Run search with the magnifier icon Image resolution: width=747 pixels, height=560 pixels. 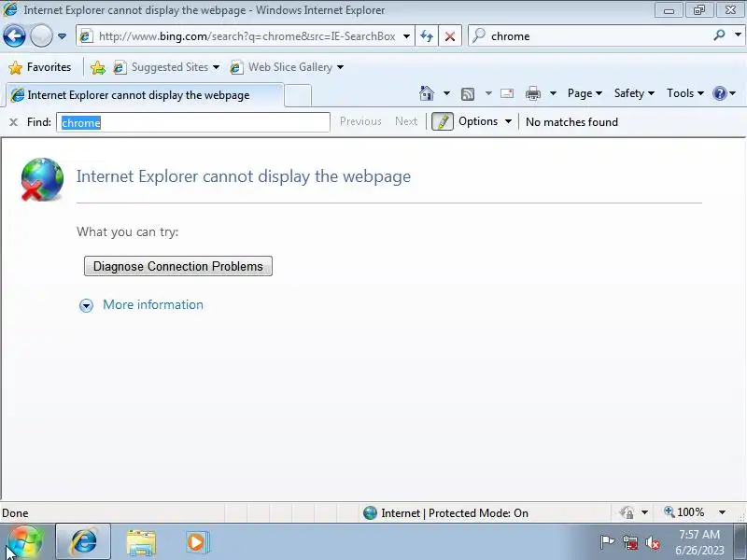pyautogui.click(x=719, y=35)
